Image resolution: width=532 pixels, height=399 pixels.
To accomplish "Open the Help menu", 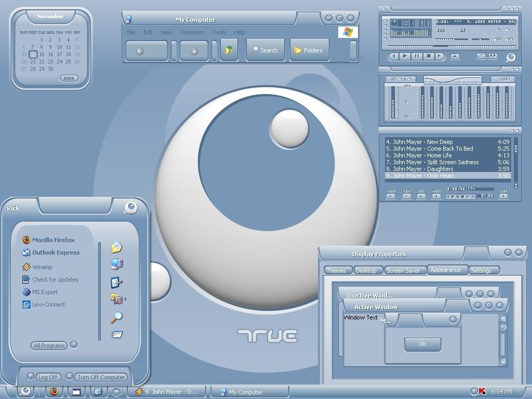I will tap(239, 32).
